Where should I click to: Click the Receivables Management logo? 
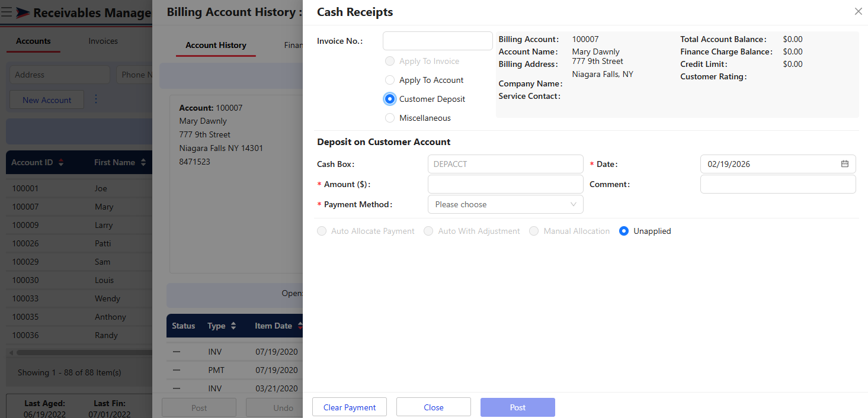tap(23, 12)
